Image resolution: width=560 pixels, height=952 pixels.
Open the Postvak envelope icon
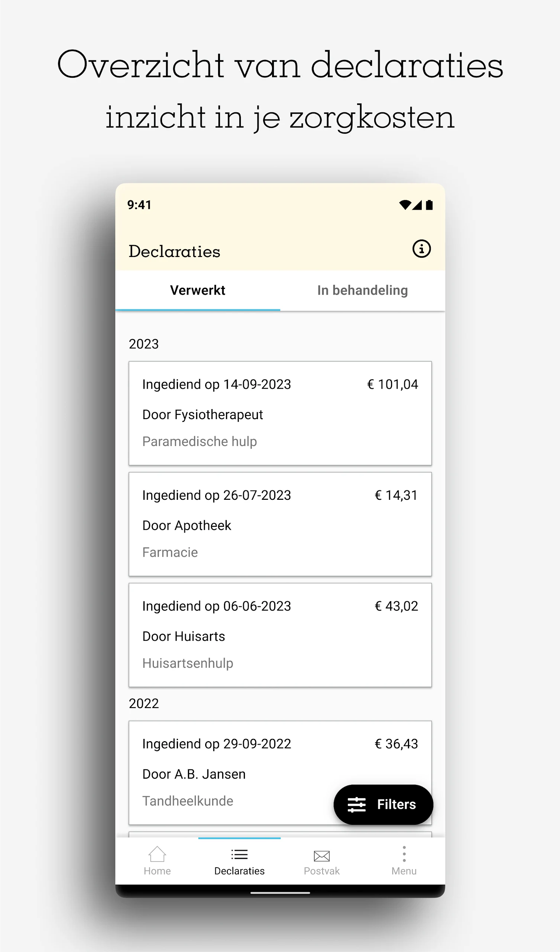[x=322, y=856]
